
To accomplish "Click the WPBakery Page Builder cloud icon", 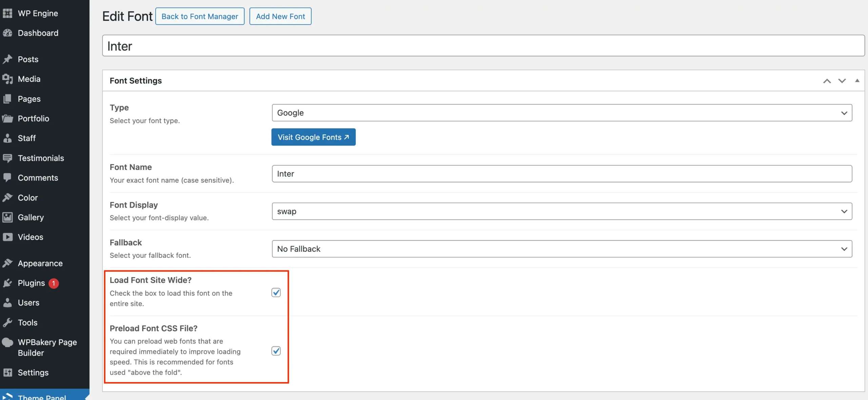I will [x=7, y=342].
